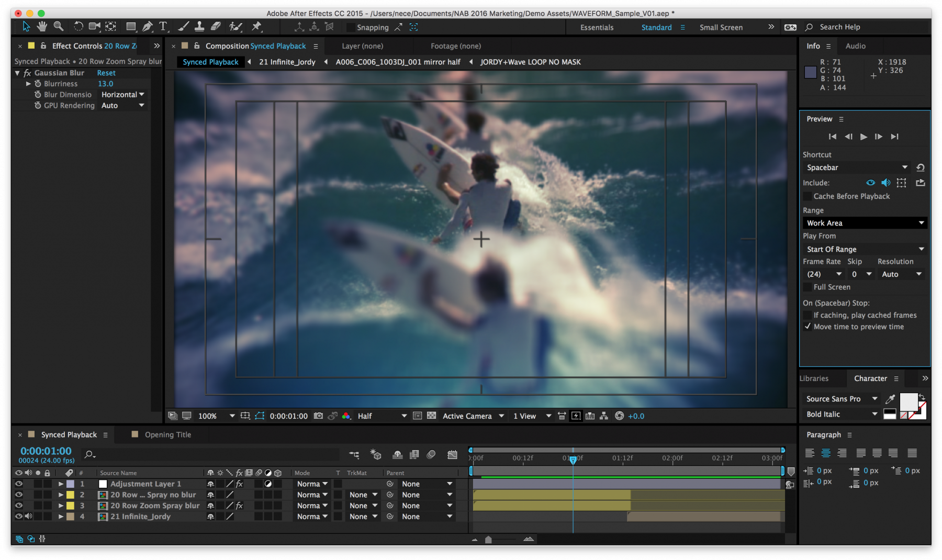Open the Graph Editor
Screen dimensions: 942x560
pos(452,454)
